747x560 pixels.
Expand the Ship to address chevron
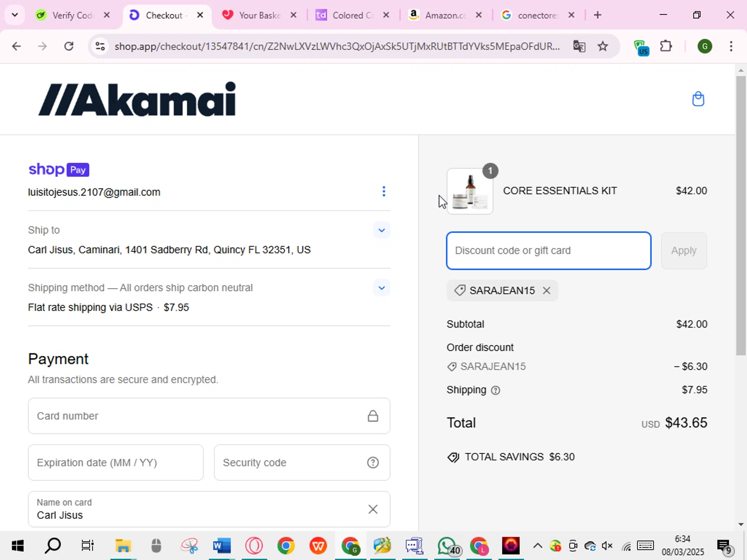(x=381, y=230)
